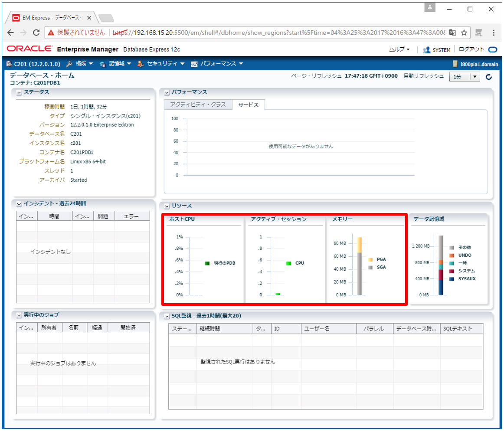This screenshot has width=504, height=432.
Task: Click C201 (12.2.0.1.0) database link
Action: (37, 64)
